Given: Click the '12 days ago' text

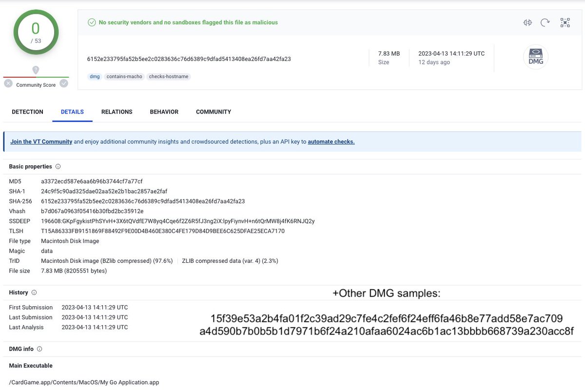Looking at the screenshot, I should (x=434, y=62).
